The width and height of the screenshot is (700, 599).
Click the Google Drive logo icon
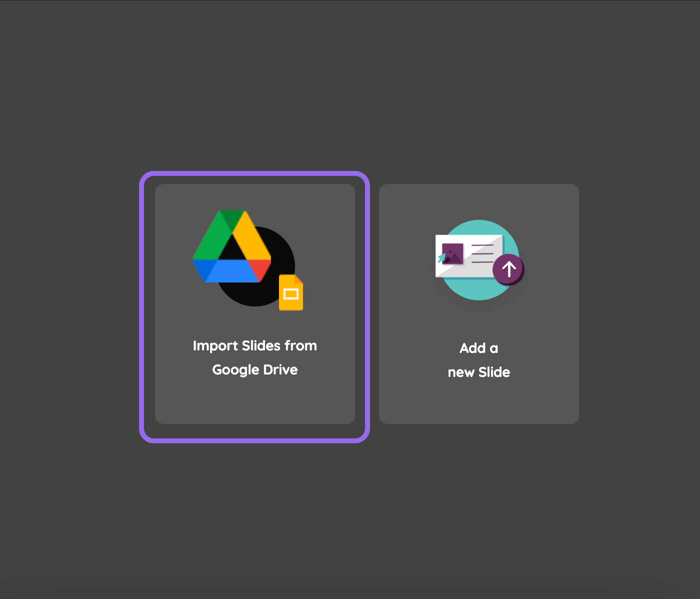(x=231, y=246)
